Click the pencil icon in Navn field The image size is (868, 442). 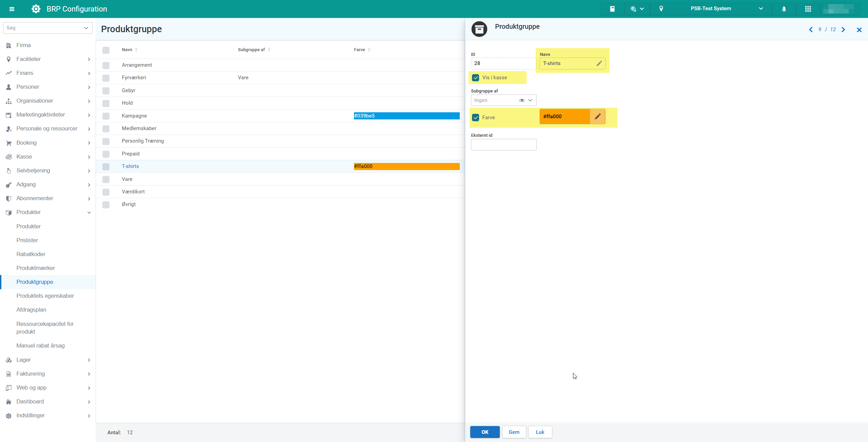coord(599,63)
